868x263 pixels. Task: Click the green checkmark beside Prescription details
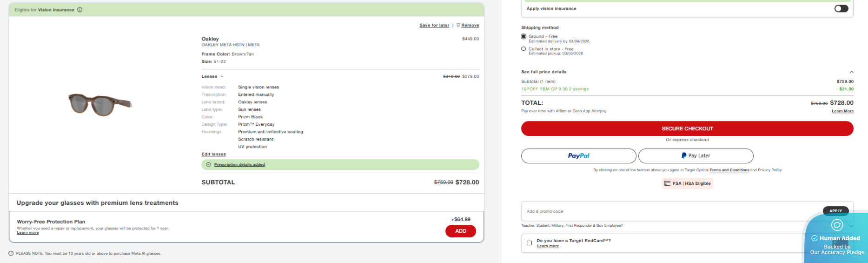coord(208,164)
